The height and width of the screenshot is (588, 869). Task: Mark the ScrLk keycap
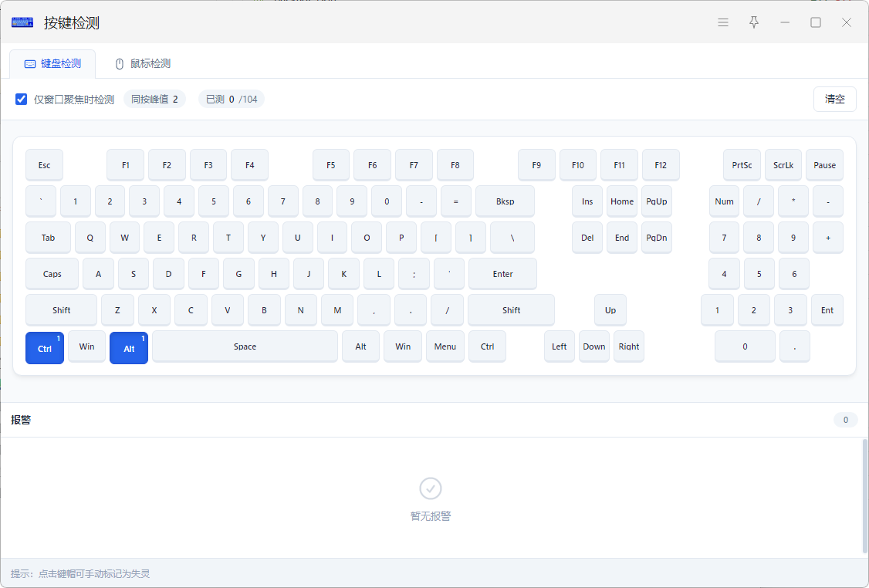(x=783, y=165)
